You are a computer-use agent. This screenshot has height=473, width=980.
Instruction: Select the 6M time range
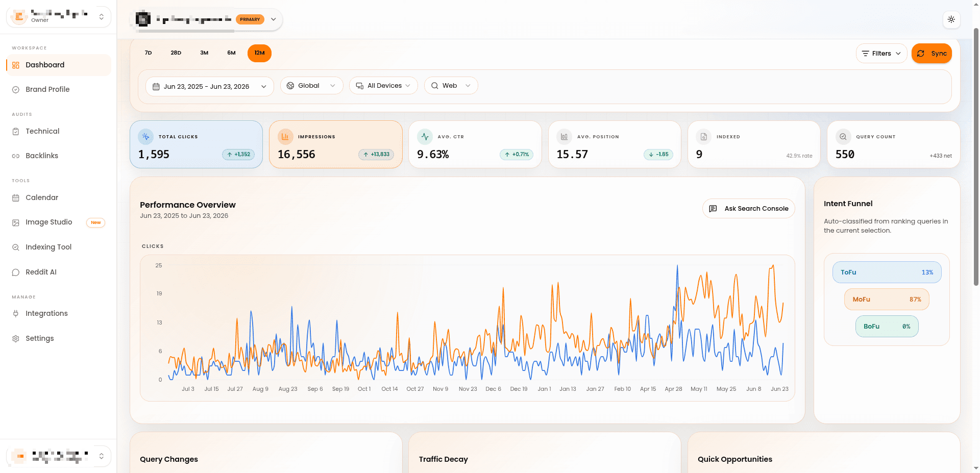231,53
